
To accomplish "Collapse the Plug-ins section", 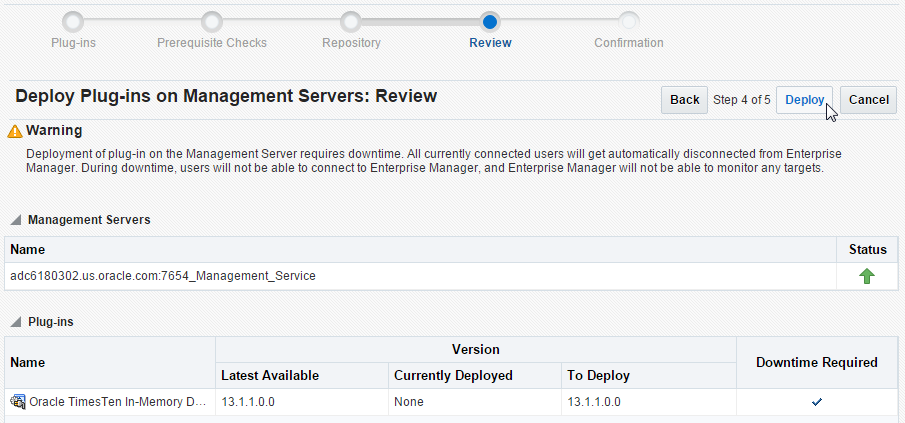I will pyautogui.click(x=16, y=322).
